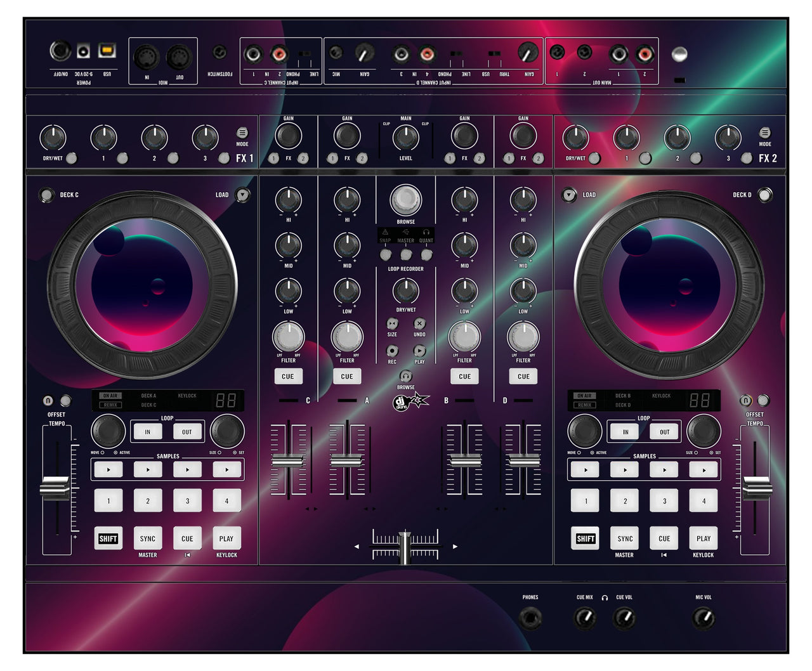Click the channel C volume fader
Screen dimensions: 812x671
pos(288,460)
